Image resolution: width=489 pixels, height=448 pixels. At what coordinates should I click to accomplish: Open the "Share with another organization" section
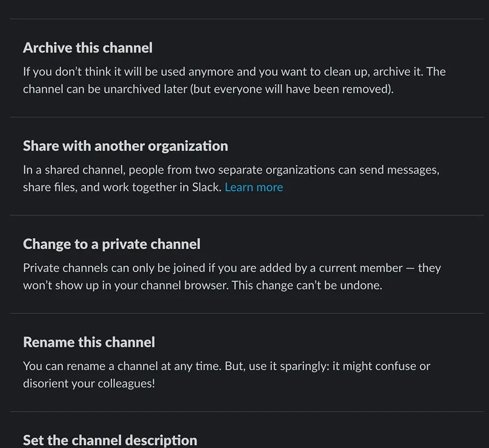coord(125,146)
